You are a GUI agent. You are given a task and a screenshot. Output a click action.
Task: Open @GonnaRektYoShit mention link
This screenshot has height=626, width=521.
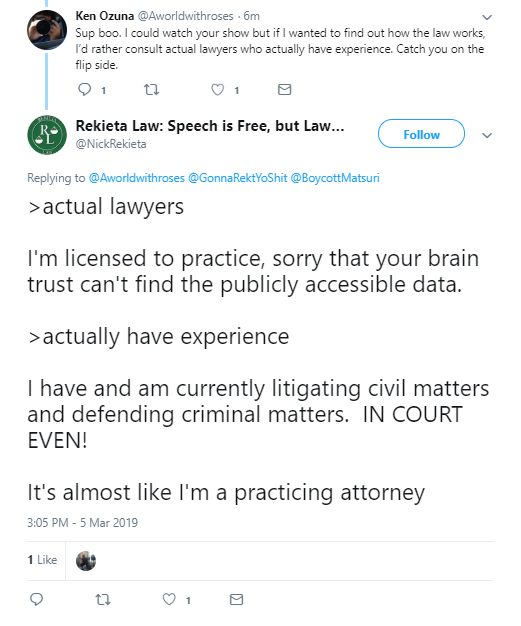pos(238,178)
